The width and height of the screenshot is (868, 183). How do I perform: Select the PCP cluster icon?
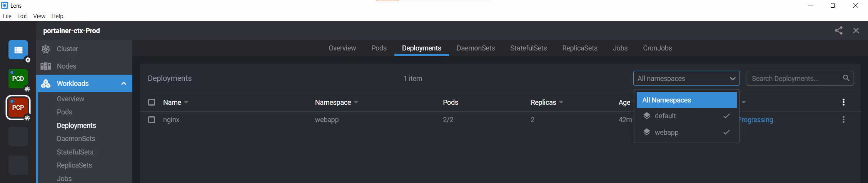coord(18,107)
